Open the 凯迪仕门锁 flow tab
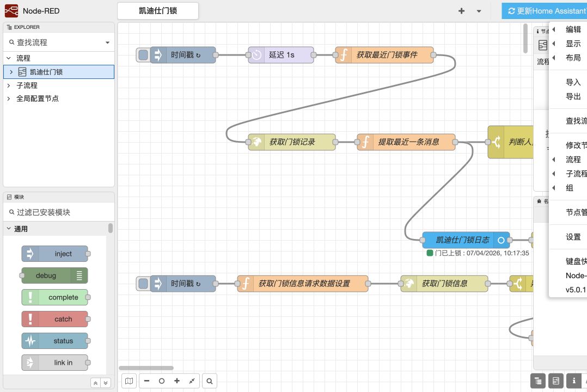 158,11
